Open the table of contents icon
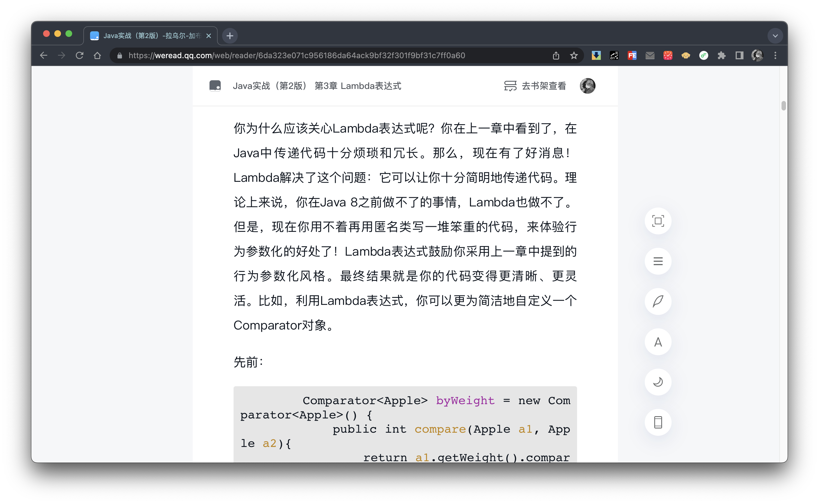Image resolution: width=819 pixels, height=504 pixels. [x=658, y=261]
